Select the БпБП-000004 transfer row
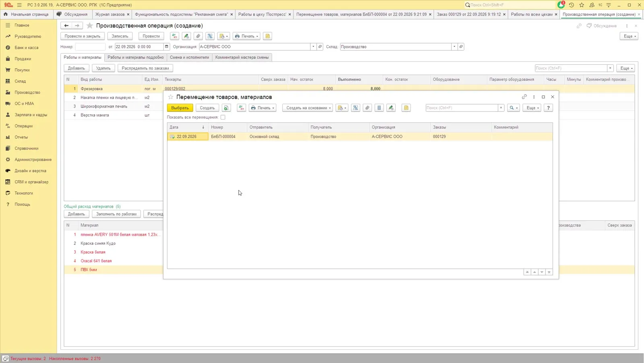This screenshot has height=363, width=644. coord(360,136)
